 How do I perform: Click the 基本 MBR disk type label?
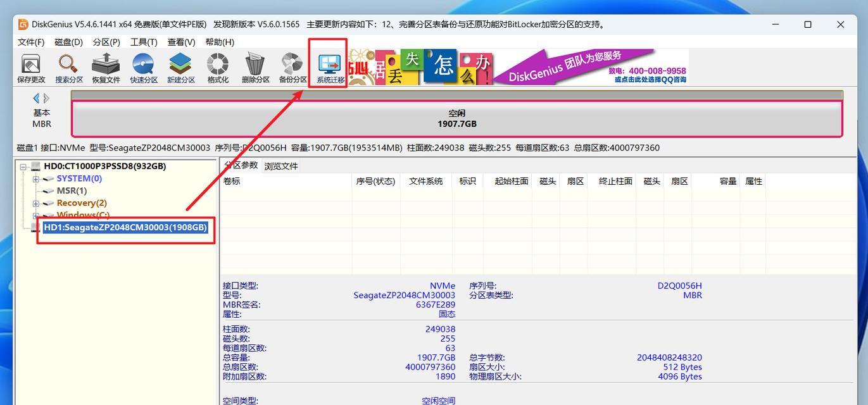[x=42, y=118]
